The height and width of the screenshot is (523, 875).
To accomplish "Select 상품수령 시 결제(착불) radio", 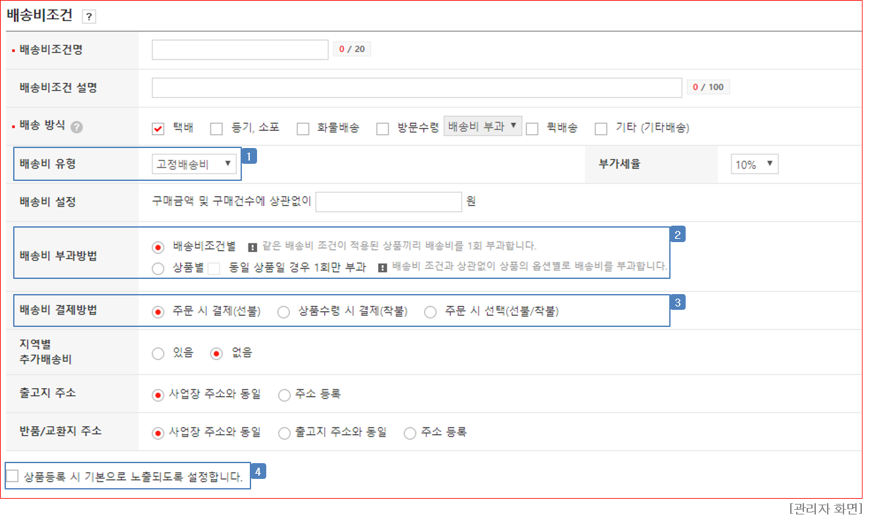I will click(283, 312).
